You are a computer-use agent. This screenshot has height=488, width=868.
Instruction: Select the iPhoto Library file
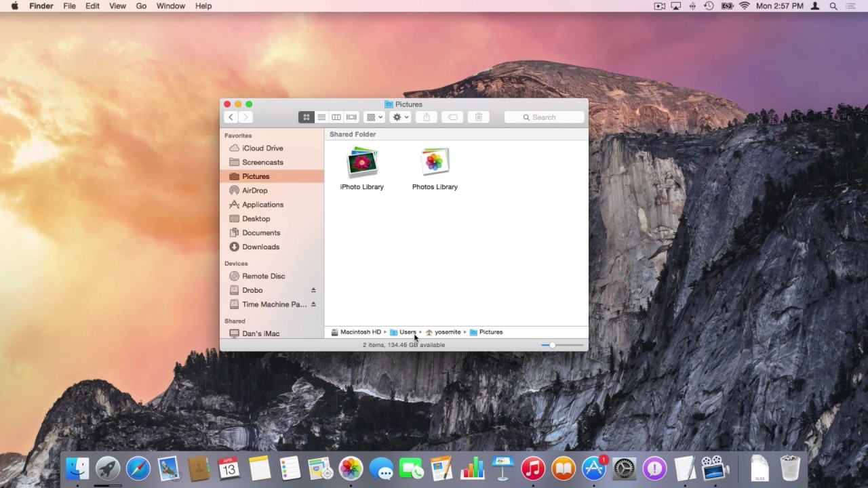tap(362, 169)
